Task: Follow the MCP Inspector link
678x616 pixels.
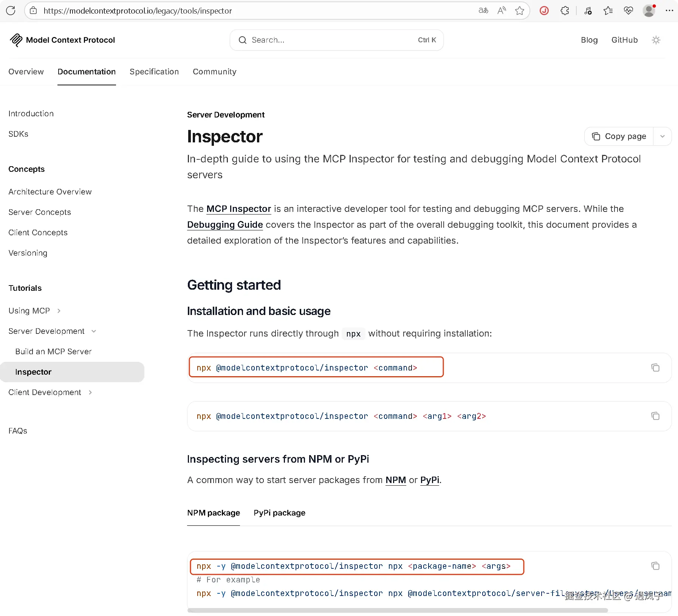Action: click(238, 209)
